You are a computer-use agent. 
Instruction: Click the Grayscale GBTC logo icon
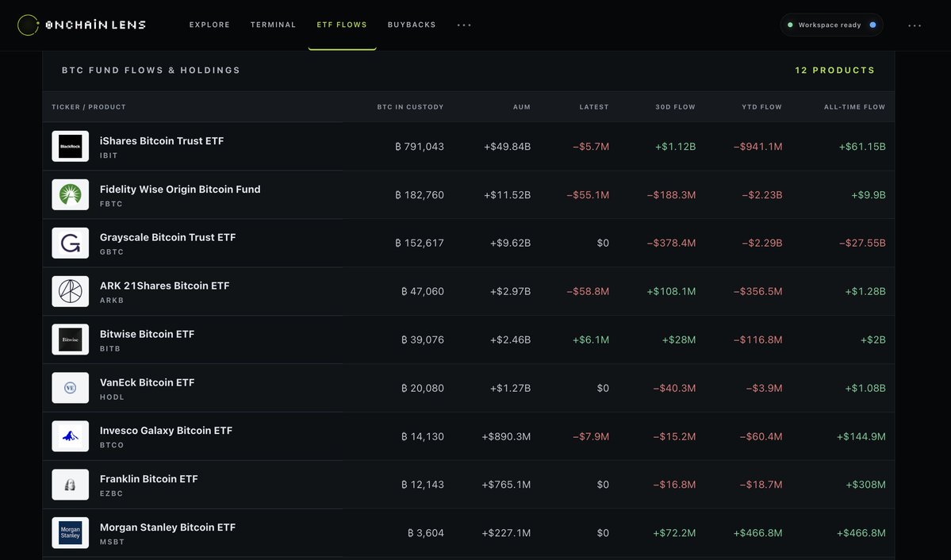point(71,243)
